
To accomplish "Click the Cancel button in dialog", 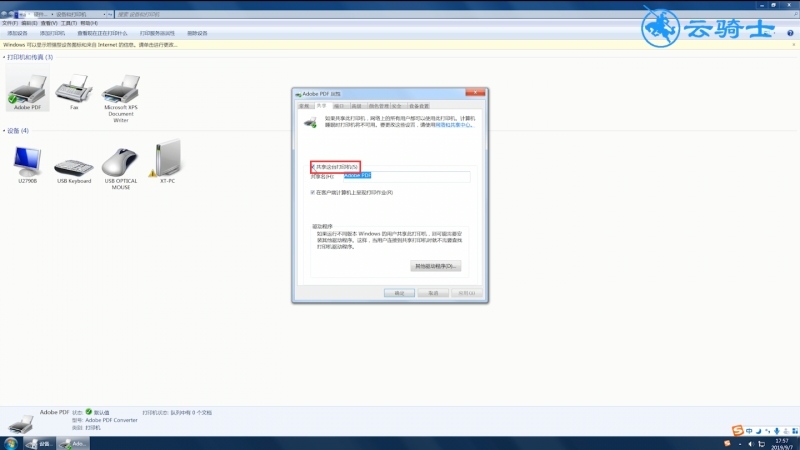I will tap(433, 293).
